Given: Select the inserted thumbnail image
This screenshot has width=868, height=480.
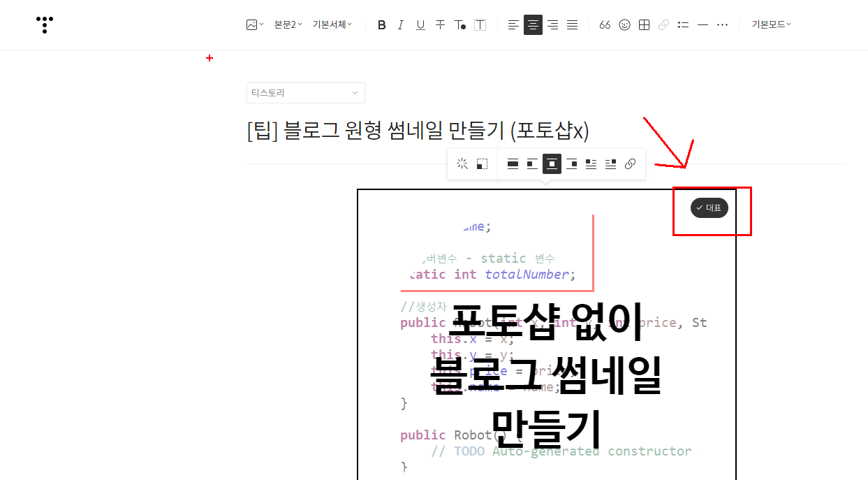Looking at the screenshot, I should 547,334.
